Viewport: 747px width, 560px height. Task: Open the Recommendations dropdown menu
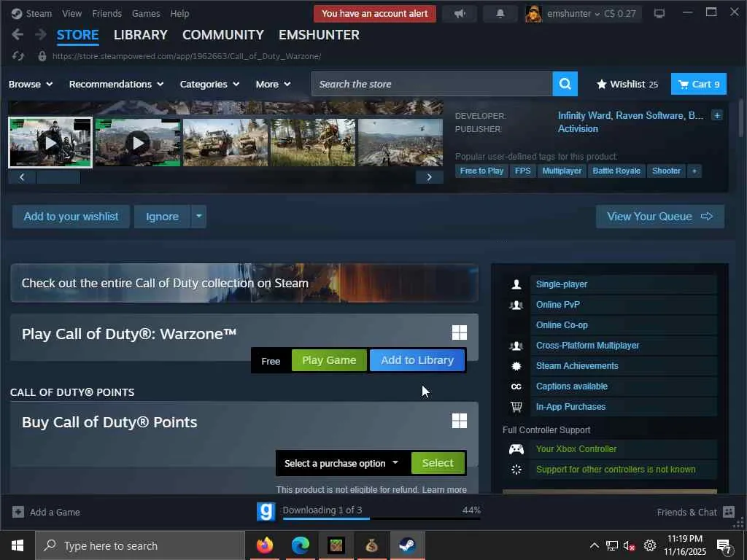tap(116, 85)
